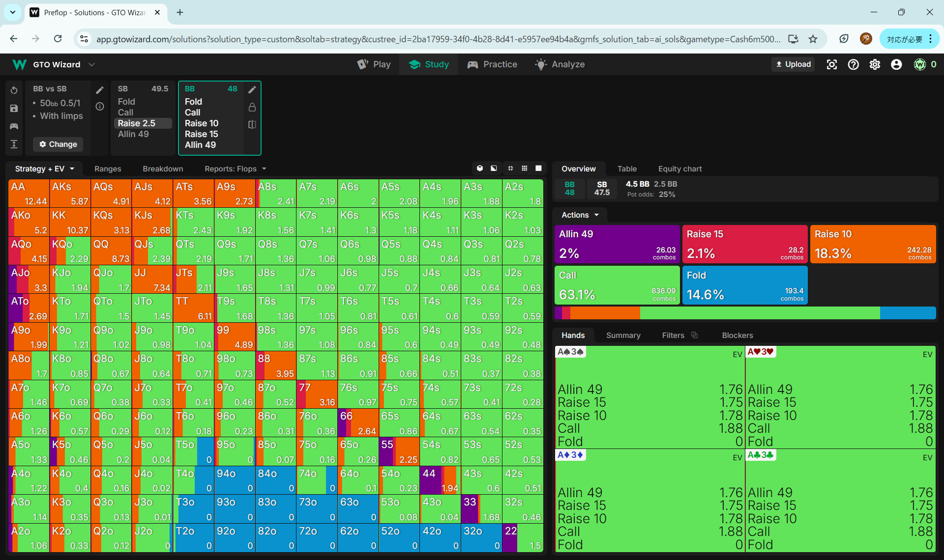The width and height of the screenshot is (944, 560).
Task: Click the save floppy disk icon
Action: (14, 109)
